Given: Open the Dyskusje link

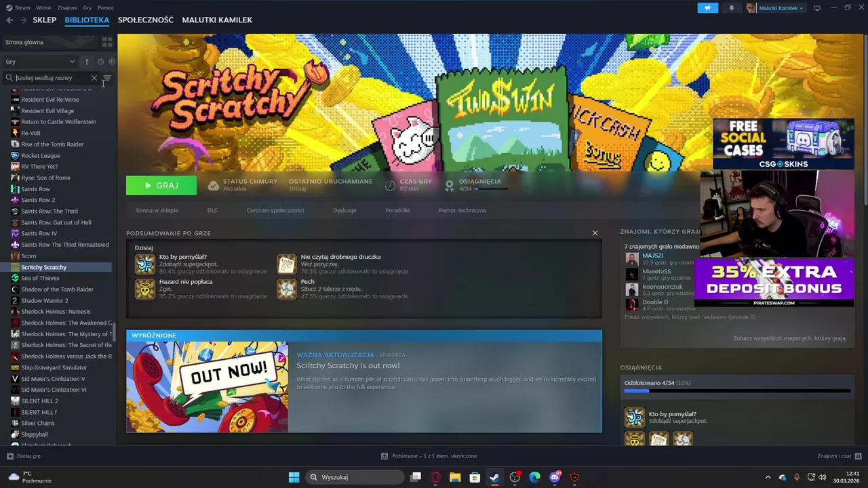Looking at the screenshot, I should [x=344, y=210].
